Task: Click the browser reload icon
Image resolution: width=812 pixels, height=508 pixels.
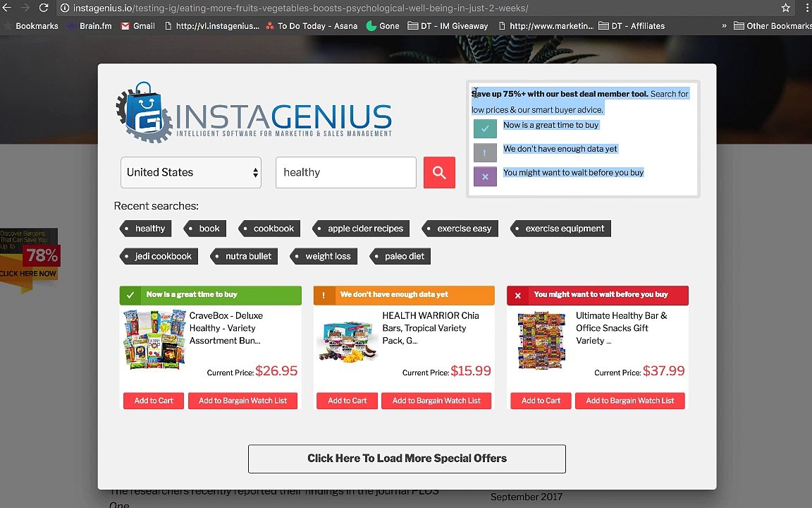Action: (44, 8)
